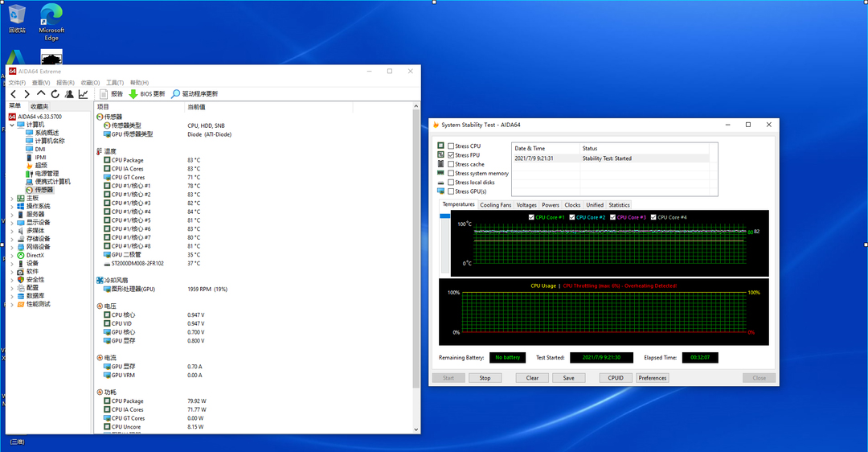The width and height of the screenshot is (868, 452).
Task: Expand the 操作系统 tree node
Action: tap(12, 206)
